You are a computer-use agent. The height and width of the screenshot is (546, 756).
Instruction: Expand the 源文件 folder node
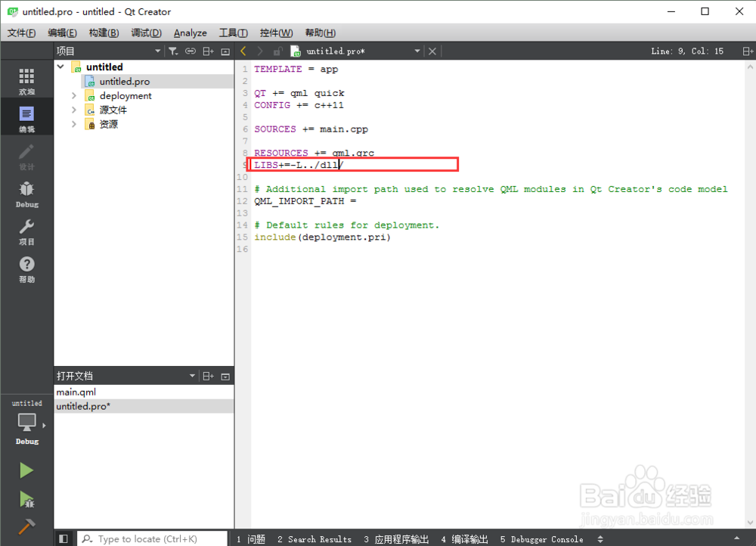pyautogui.click(x=74, y=110)
